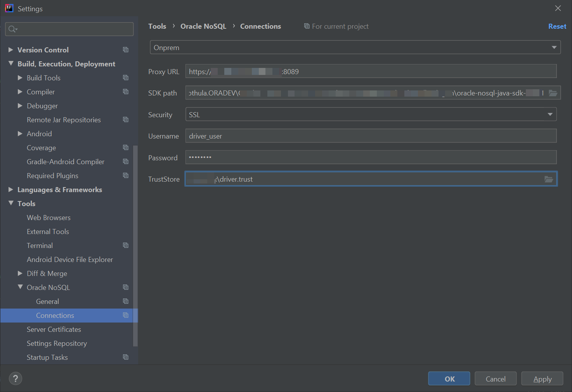
Task: Open Server Certificates settings page
Action: [54, 330]
